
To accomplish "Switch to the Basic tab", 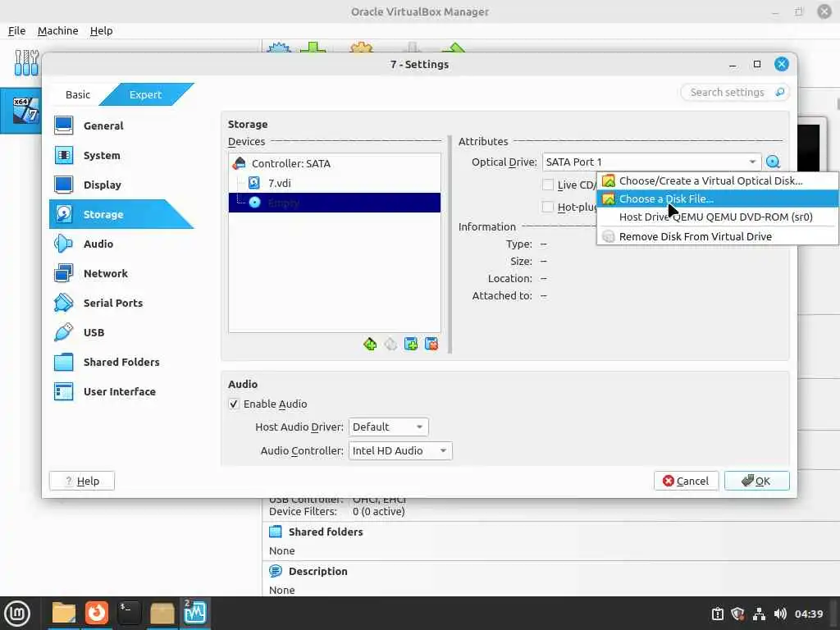I will pyautogui.click(x=78, y=95).
